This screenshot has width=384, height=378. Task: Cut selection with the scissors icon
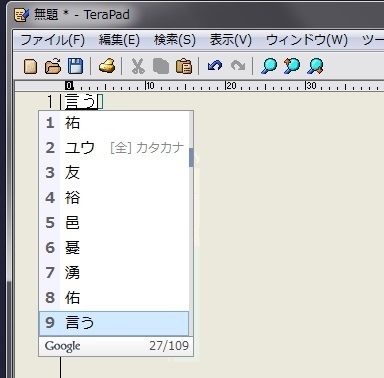pos(138,66)
